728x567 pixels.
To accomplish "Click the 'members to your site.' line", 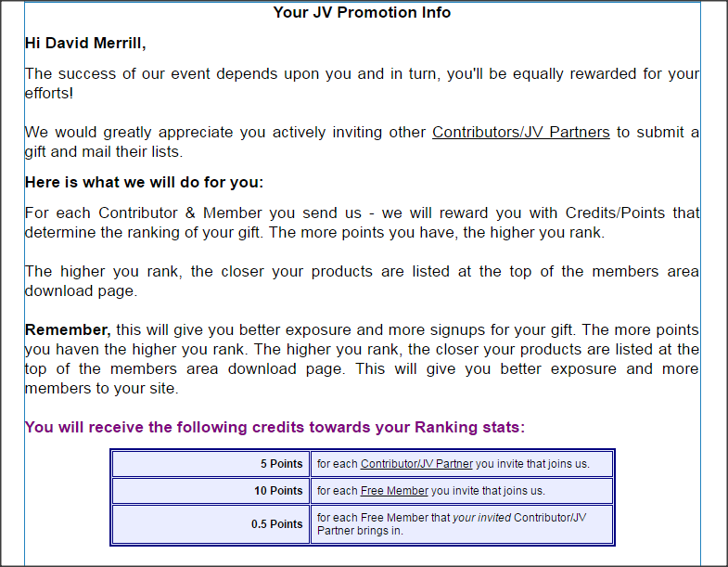I will point(102,389).
